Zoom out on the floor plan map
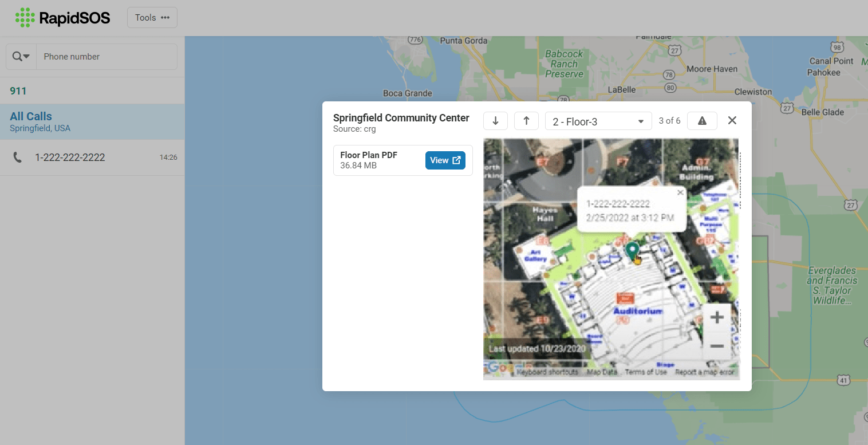Image resolution: width=868 pixels, height=445 pixels. 717,346
